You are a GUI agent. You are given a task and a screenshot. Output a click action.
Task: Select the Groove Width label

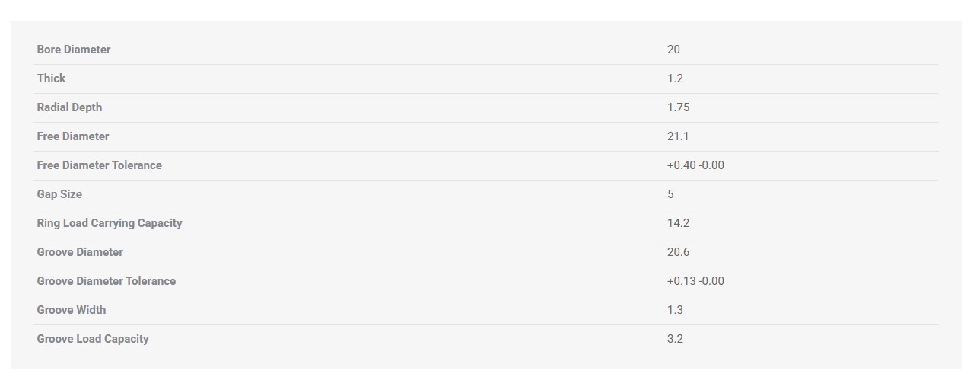[72, 310]
